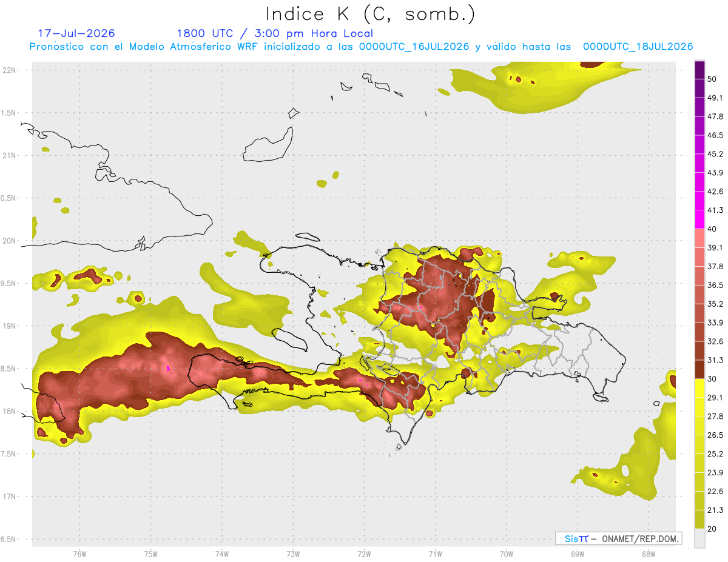Click the '32.6' color scale value

pos(715,341)
